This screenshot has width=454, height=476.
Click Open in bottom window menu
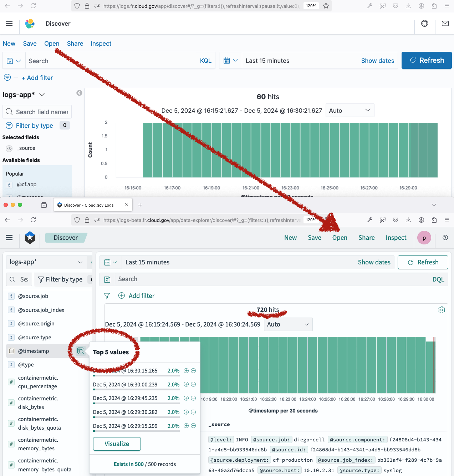[x=340, y=238]
